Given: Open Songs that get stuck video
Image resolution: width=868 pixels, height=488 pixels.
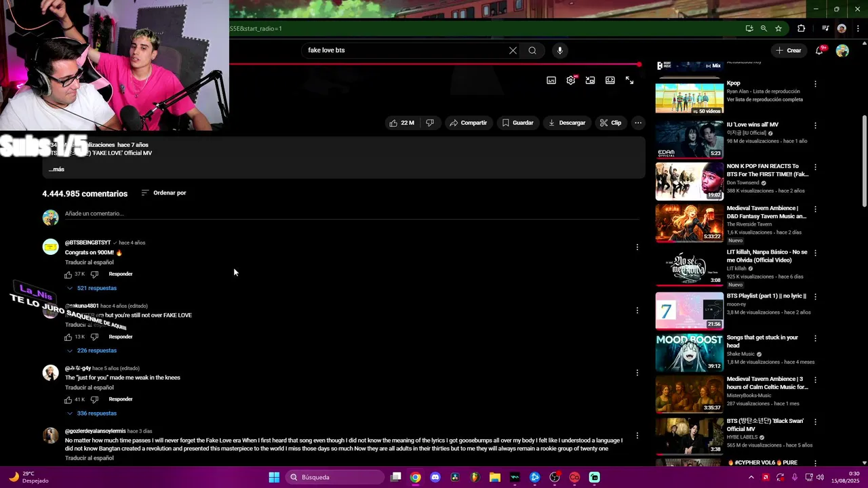Looking at the screenshot, I should pos(762,341).
